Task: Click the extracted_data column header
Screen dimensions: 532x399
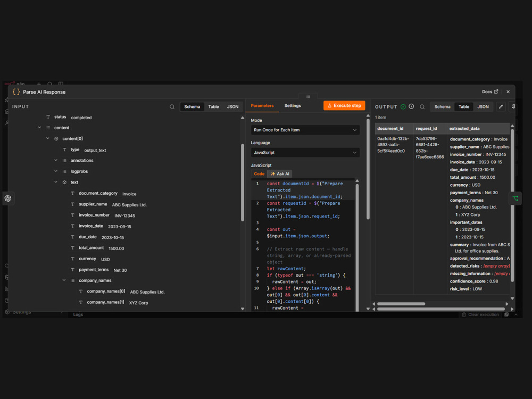Action: 464,129
